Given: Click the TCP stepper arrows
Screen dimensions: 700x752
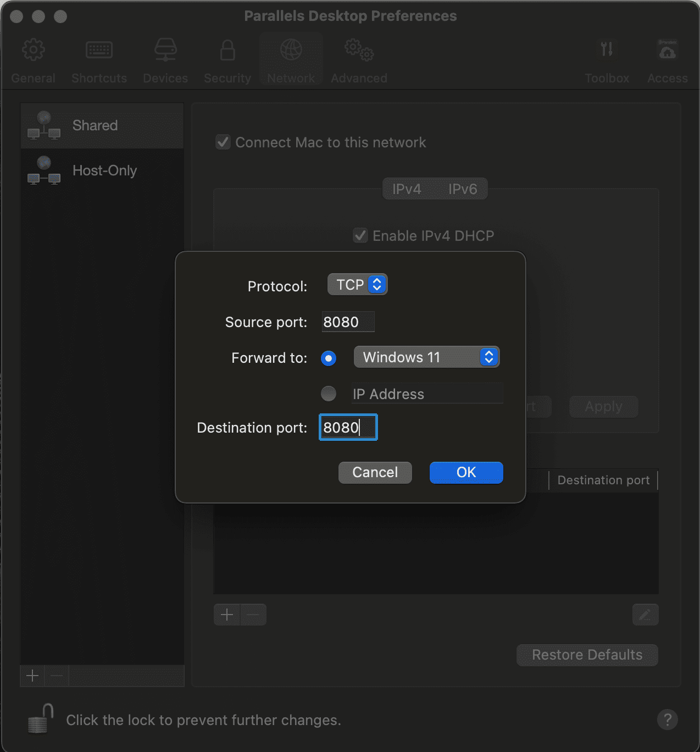Looking at the screenshot, I should point(376,284).
